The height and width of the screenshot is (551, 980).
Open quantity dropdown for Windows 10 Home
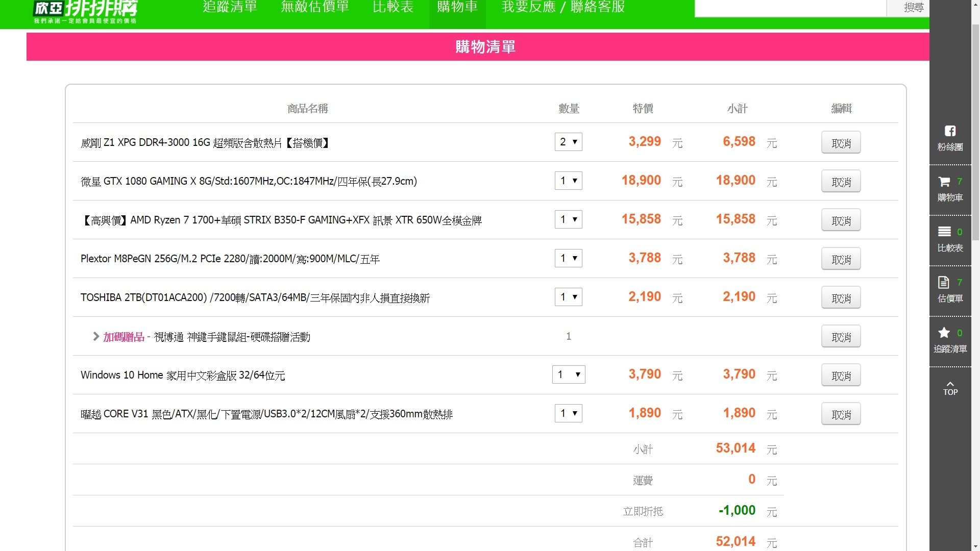[568, 374]
